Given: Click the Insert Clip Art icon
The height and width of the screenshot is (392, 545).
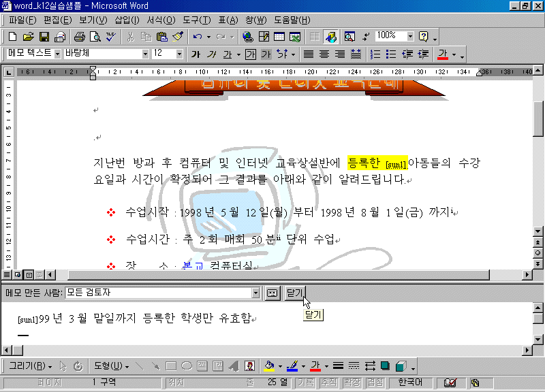Looking at the screenshot, I should pyautogui.click(x=249, y=365).
